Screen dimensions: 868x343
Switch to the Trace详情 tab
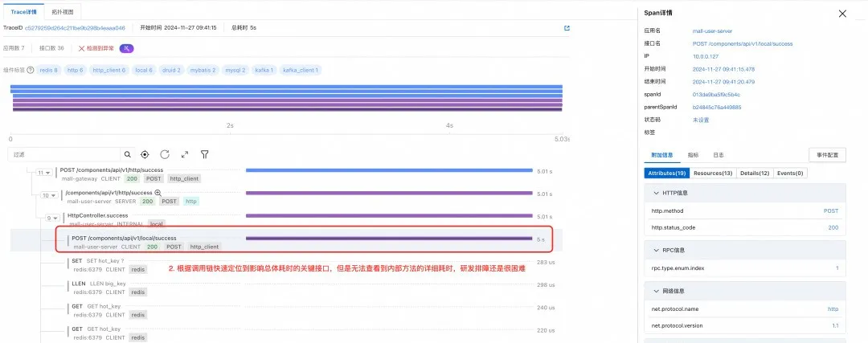tap(24, 11)
